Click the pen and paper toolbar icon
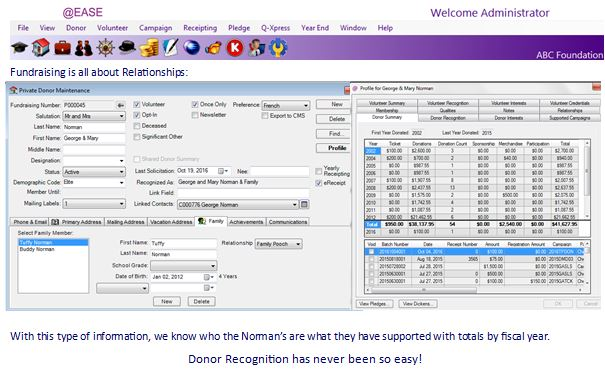605x374 pixels. tap(171, 47)
